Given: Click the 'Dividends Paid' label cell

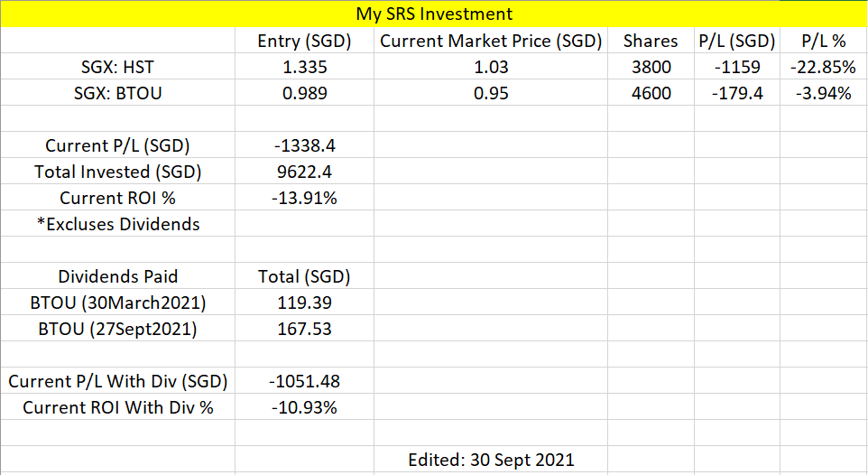Looking at the screenshot, I should coord(117,276).
